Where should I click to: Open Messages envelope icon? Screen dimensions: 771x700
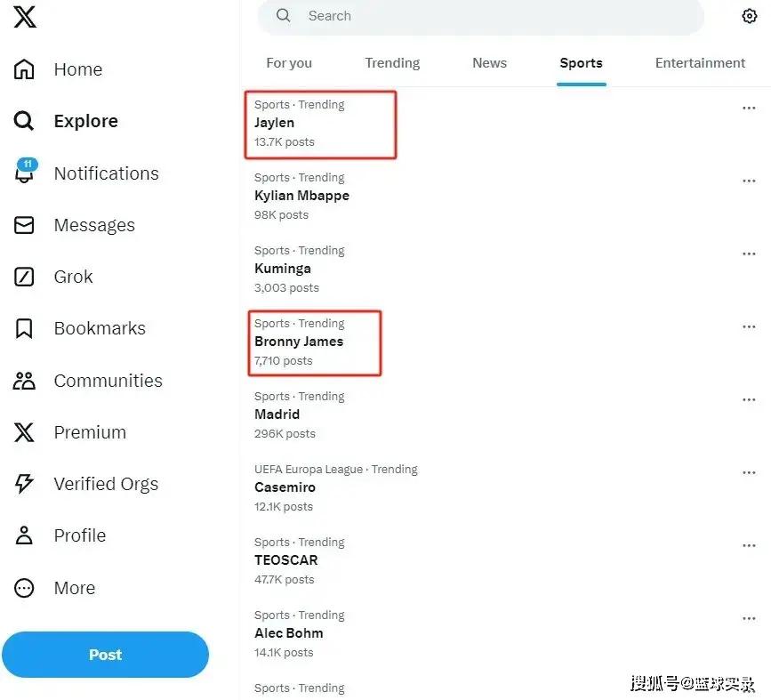(25, 225)
